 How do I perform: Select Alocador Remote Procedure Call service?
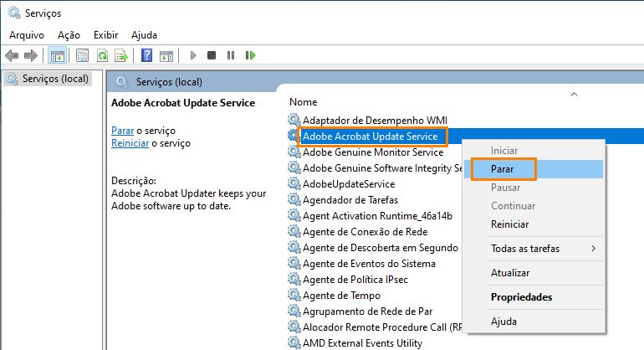tap(382, 327)
